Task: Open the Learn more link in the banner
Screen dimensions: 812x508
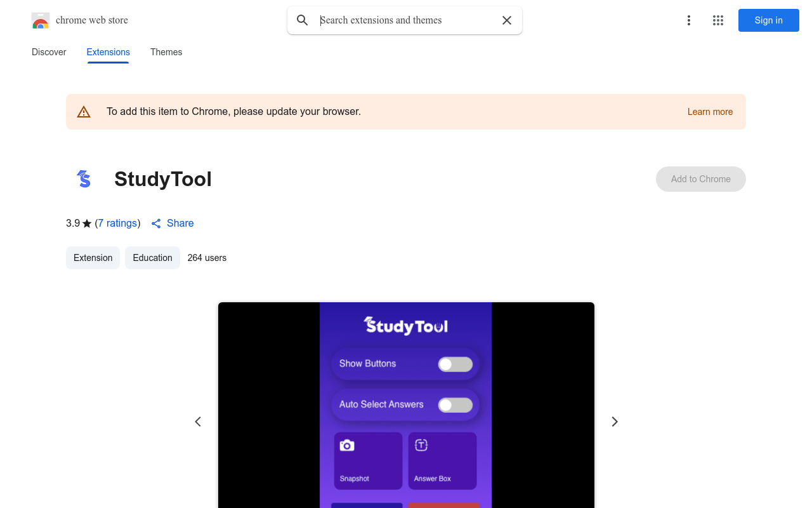Action: pyautogui.click(x=710, y=112)
